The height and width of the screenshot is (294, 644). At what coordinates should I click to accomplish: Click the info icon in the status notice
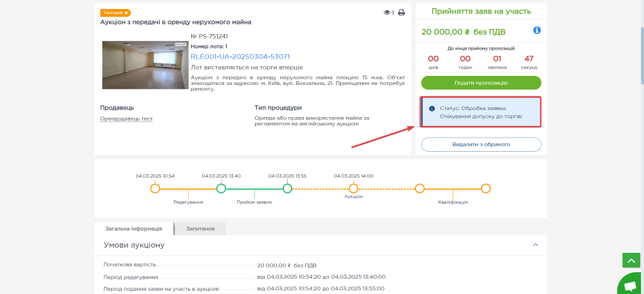coord(432,108)
